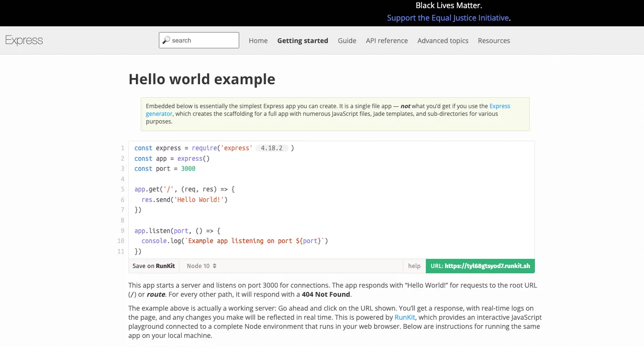Click line number 9 in code editor
The height and width of the screenshot is (347, 644).
[122, 231]
